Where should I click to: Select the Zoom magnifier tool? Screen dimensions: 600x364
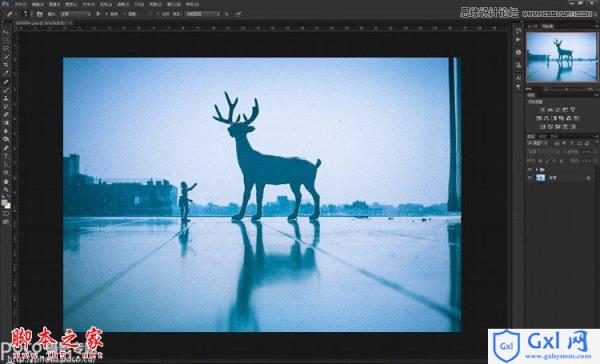tap(6, 189)
